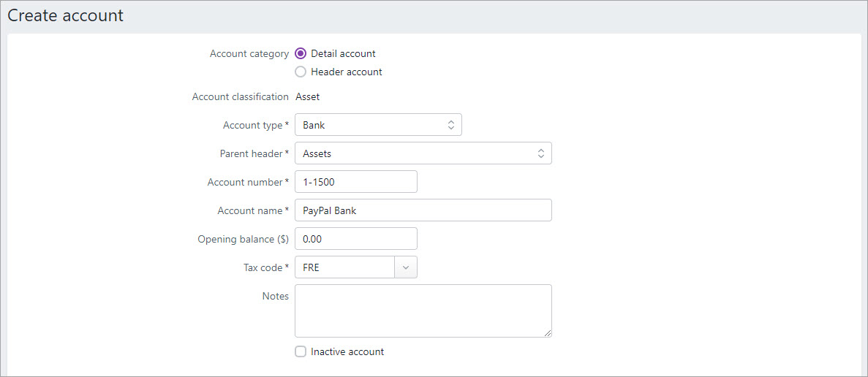
Task: Tick the Inactive account checkbox
Action: [x=301, y=351]
